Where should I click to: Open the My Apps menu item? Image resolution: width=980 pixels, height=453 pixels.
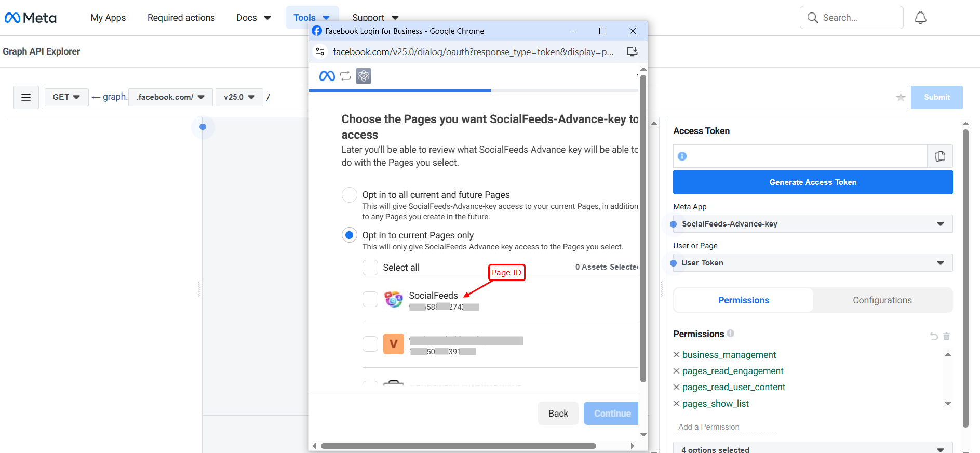pos(108,18)
